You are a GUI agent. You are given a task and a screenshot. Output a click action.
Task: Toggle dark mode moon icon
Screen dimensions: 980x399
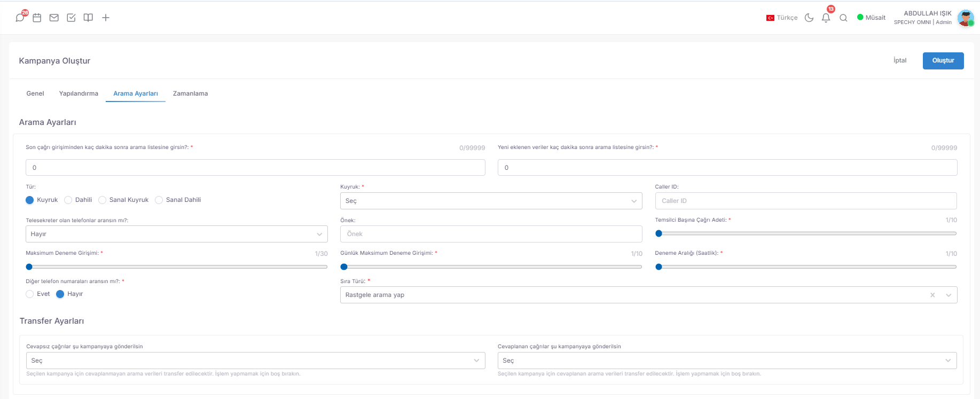click(809, 18)
